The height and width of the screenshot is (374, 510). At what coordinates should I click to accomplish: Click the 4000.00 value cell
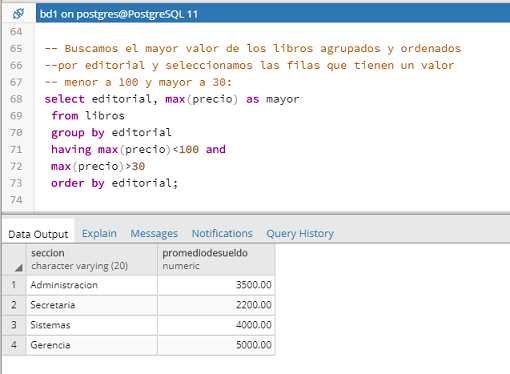pyautogui.click(x=216, y=325)
